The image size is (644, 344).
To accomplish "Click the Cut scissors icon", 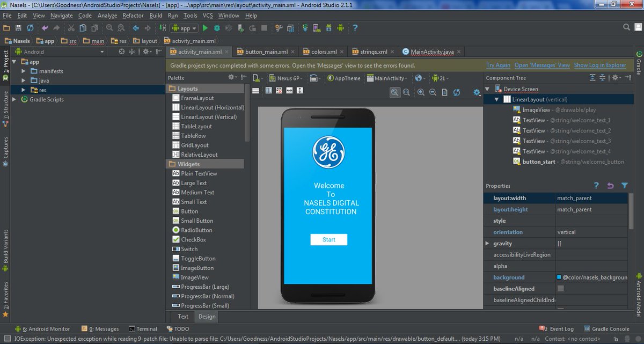I will 71,28.
